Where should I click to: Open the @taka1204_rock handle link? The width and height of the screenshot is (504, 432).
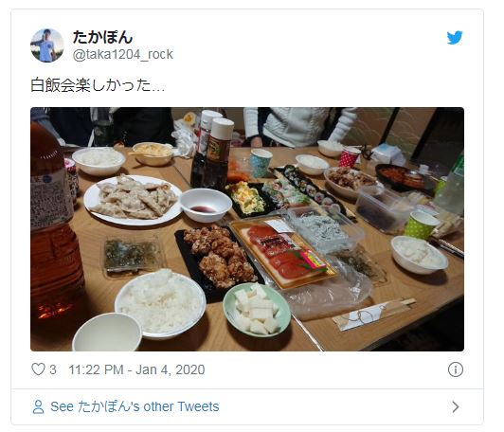coord(123,54)
